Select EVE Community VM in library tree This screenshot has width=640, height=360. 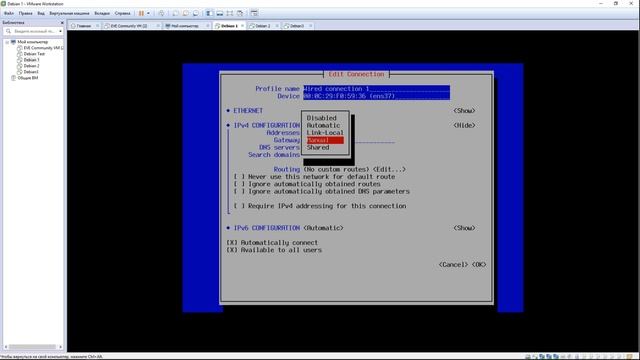pos(42,48)
